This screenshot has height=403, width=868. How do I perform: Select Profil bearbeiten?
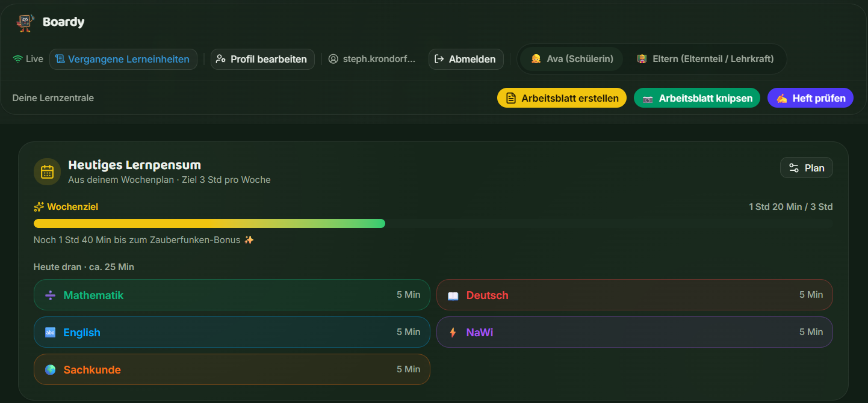tap(262, 59)
